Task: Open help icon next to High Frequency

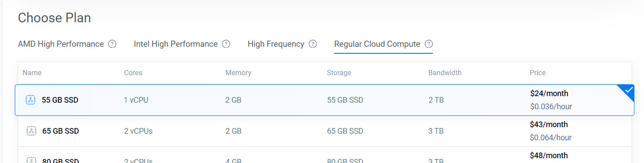Action: 313,44
